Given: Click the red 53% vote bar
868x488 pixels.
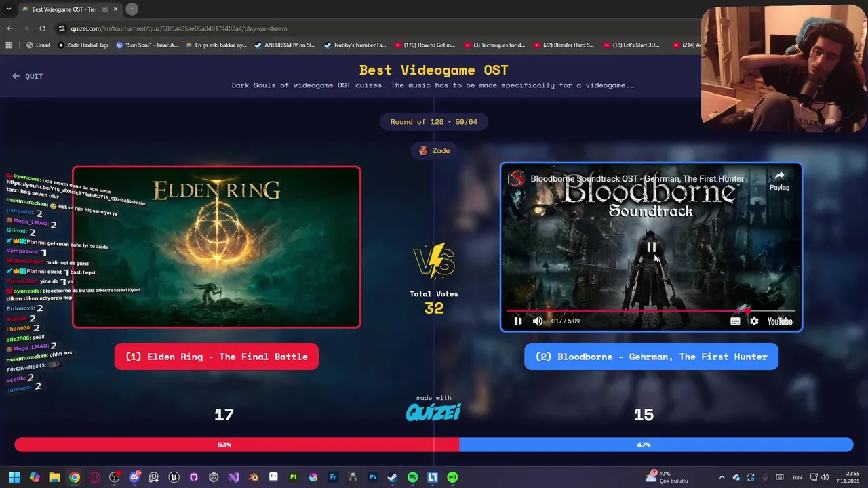Looking at the screenshot, I should (x=237, y=445).
